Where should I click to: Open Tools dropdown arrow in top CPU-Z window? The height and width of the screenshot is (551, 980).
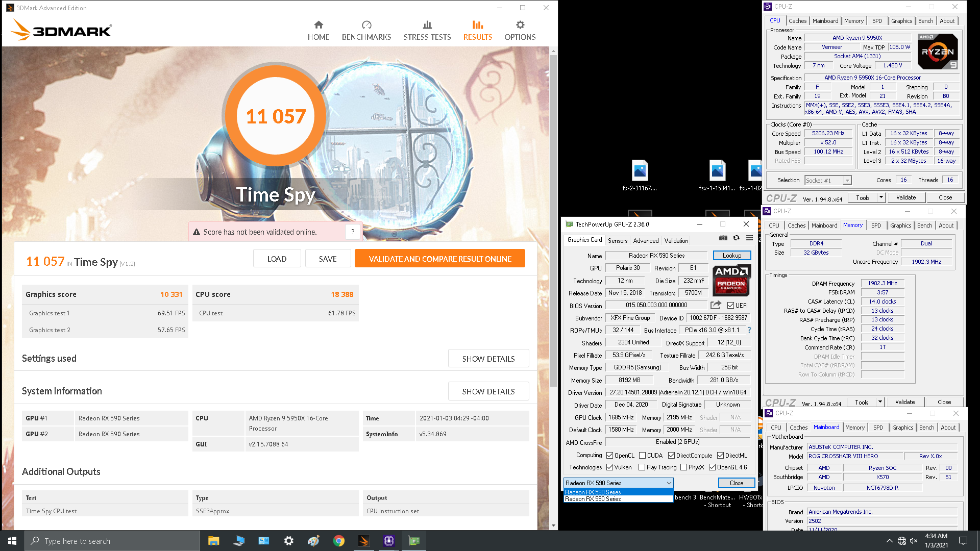(880, 197)
